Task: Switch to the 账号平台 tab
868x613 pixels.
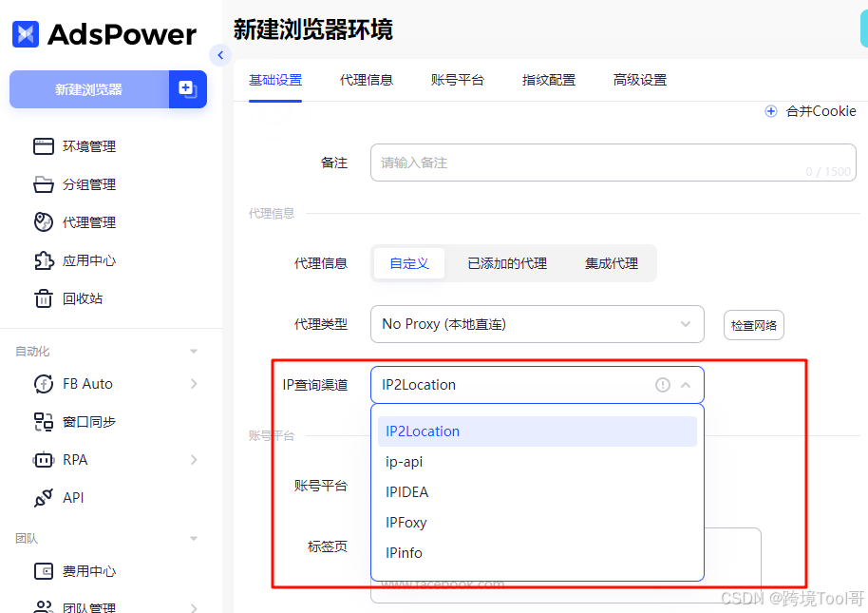Action: (457, 80)
